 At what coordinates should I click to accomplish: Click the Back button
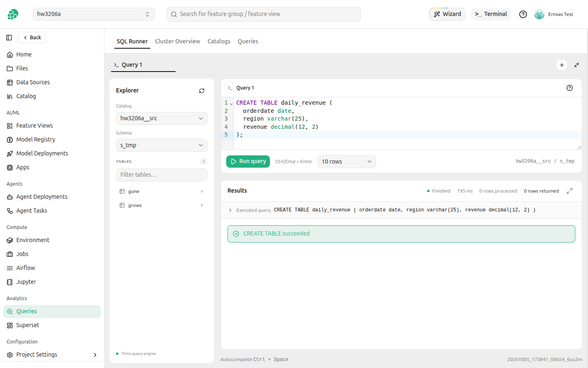(x=32, y=38)
